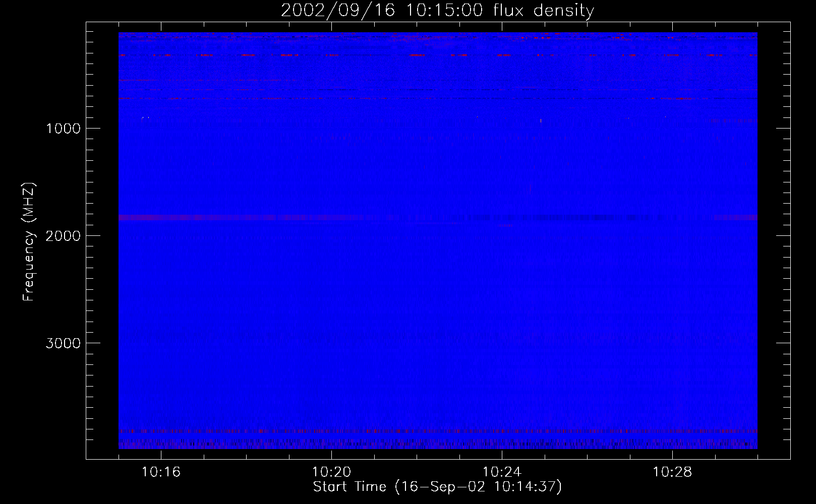Screen dimensions: 816x504
Task: Select the 2000 MHz frequency tick label
Action: 63,236
